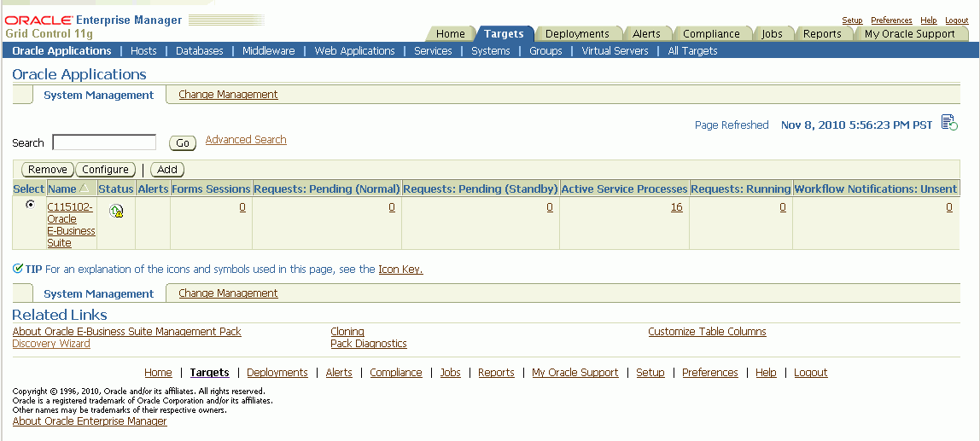Click the status up icon for C115102
The height and width of the screenshot is (441, 980).
[116, 212]
